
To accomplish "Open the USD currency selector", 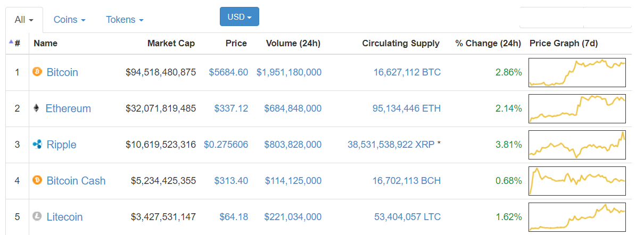I will [x=240, y=16].
